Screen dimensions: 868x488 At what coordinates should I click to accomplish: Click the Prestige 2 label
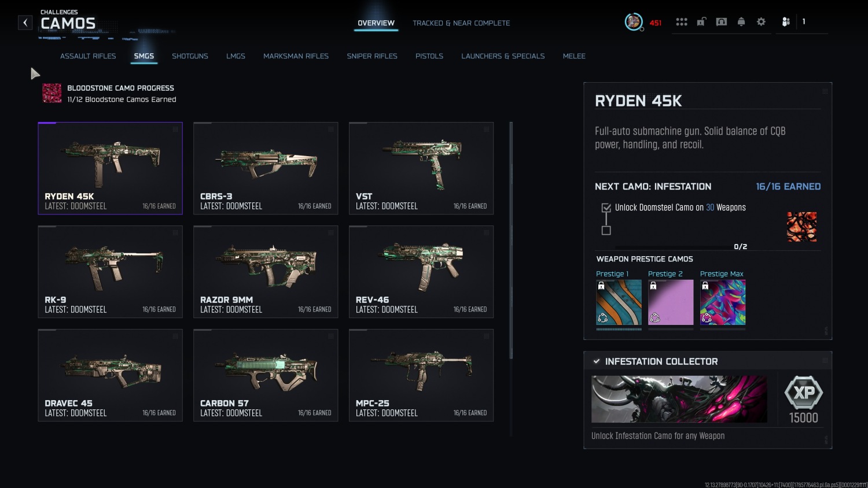tap(665, 274)
